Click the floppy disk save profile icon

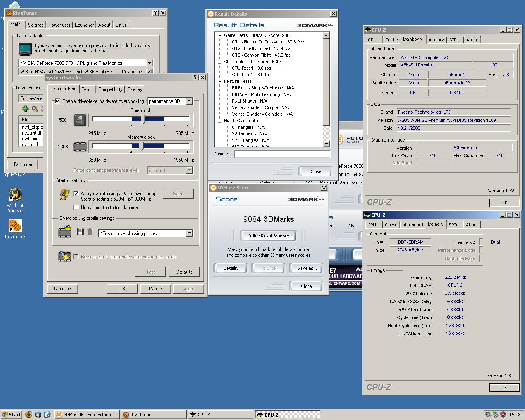pyautogui.click(x=80, y=232)
